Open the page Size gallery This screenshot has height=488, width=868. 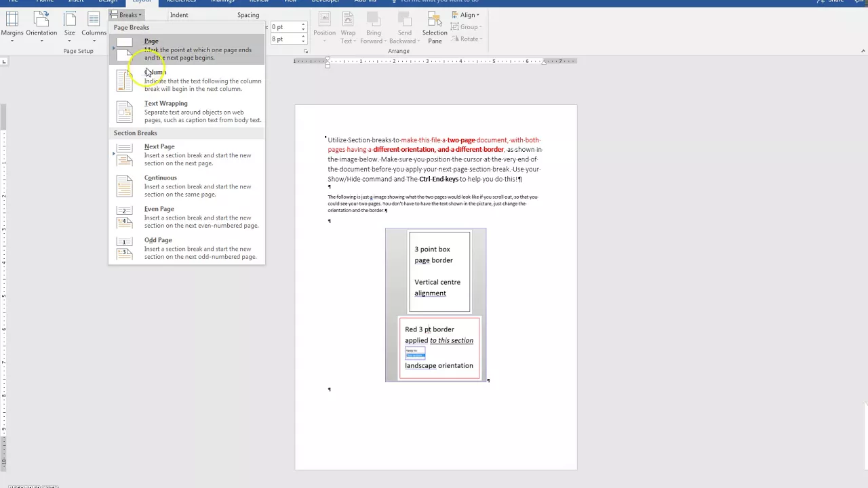(70, 27)
